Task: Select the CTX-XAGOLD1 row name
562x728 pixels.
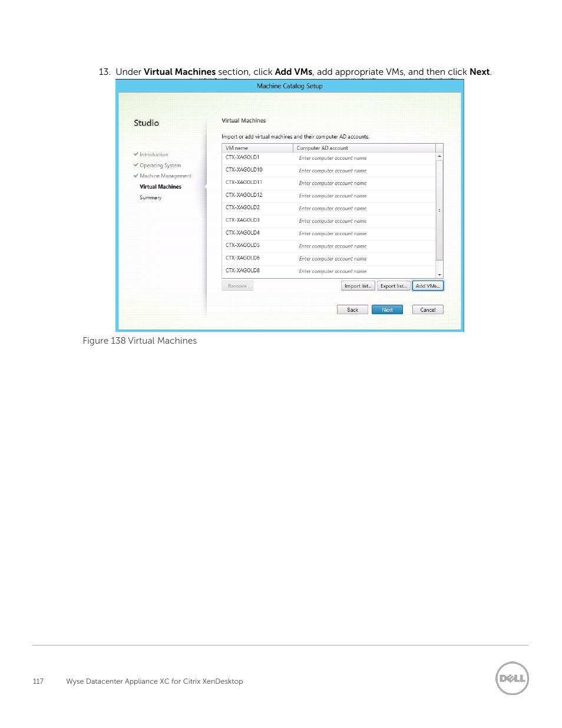Action: click(242, 157)
